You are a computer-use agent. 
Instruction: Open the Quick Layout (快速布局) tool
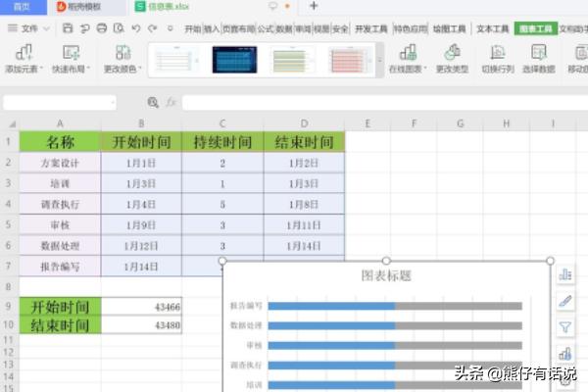pyautogui.click(x=72, y=52)
